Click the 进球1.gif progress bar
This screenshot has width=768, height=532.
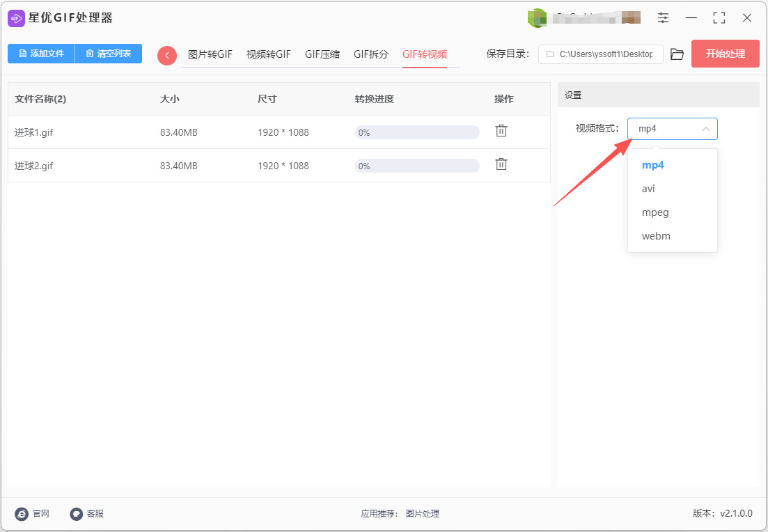(x=417, y=132)
